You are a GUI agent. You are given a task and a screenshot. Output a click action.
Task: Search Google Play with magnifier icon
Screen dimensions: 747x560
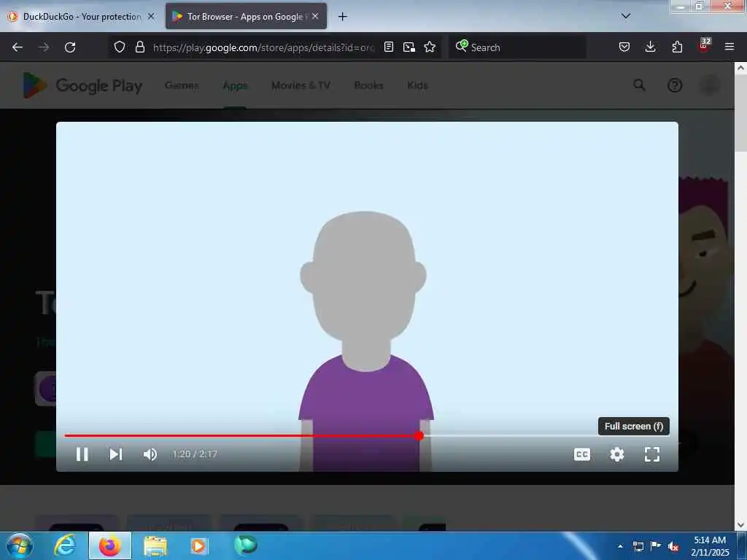(639, 85)
